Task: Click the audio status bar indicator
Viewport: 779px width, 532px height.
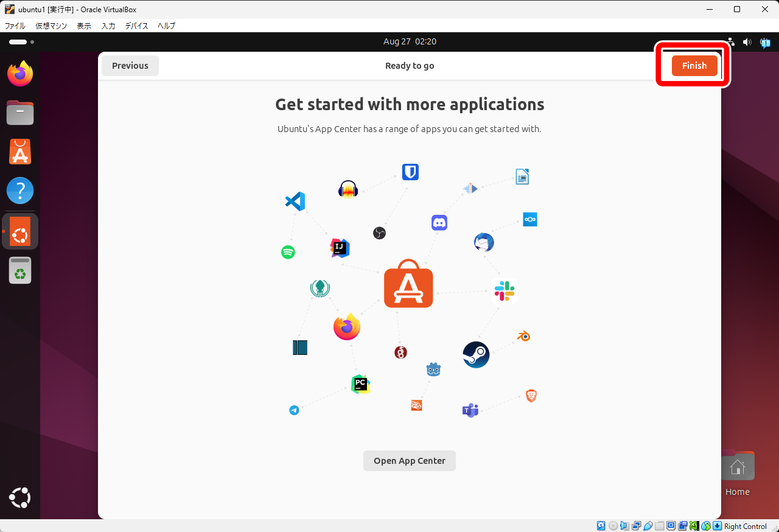Action: pos(624,526)
